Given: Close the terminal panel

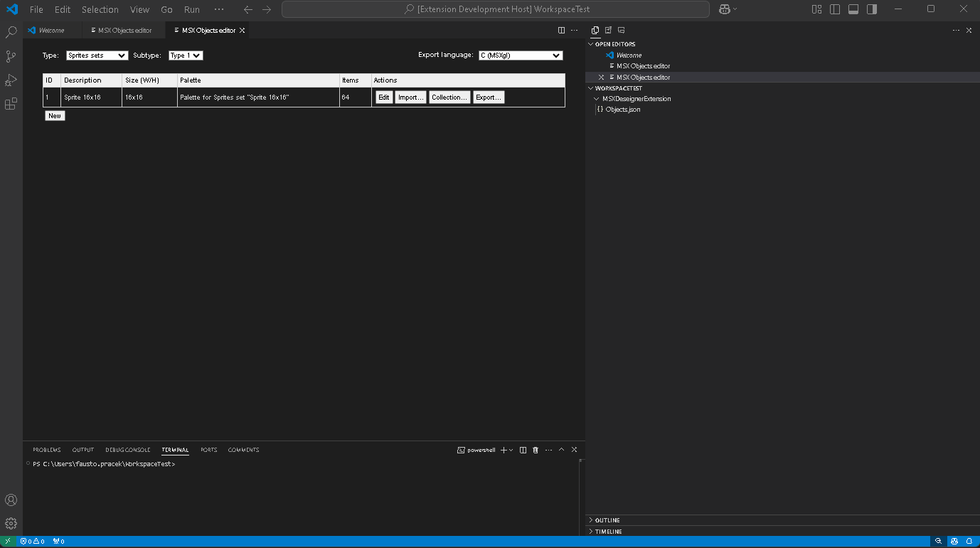Looking at the screenshot, I should click(574, 450).
